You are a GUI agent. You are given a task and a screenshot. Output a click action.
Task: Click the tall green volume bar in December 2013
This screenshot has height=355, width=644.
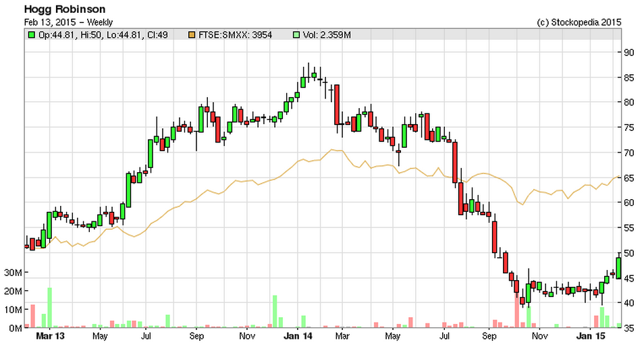pyautogui.click(x=275, y=312)
